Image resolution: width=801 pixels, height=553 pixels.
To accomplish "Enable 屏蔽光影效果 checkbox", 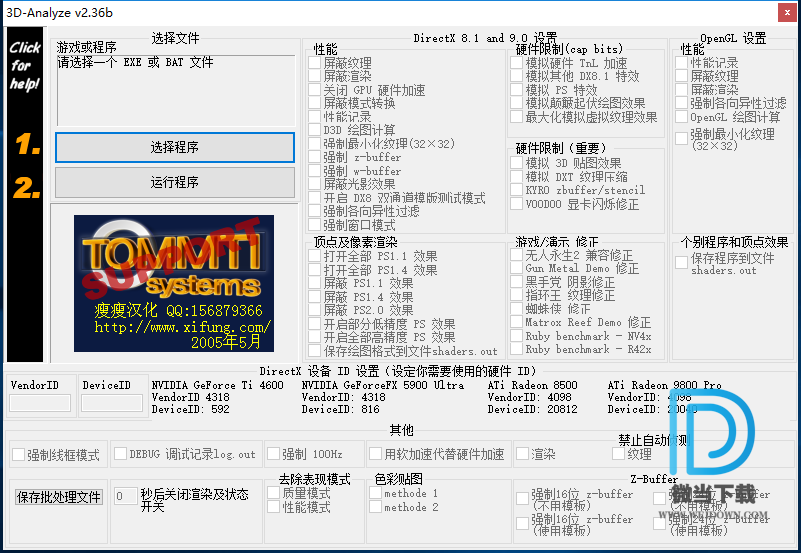I will pos(315,184).
